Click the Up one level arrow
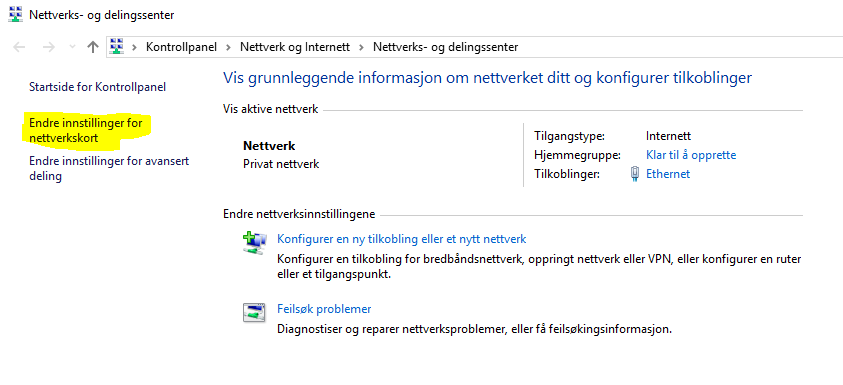Viewport: 843px width, 385px height. [93, 47]
